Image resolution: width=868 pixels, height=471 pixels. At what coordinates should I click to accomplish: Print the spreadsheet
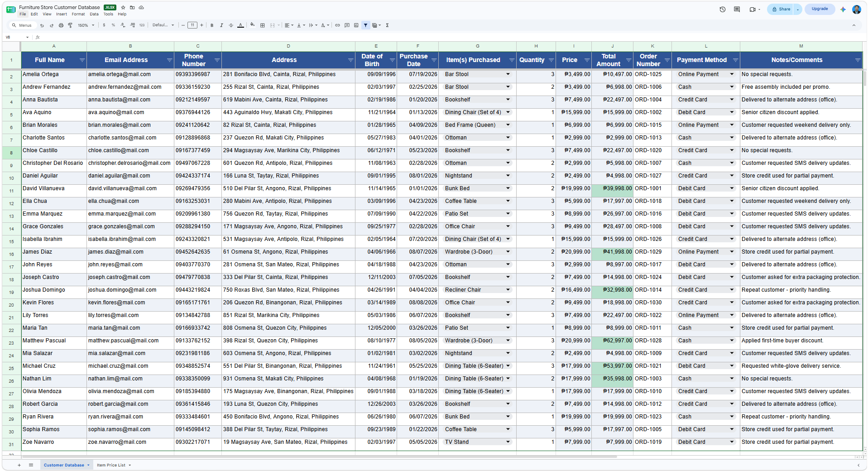click(x=61, y=25)
